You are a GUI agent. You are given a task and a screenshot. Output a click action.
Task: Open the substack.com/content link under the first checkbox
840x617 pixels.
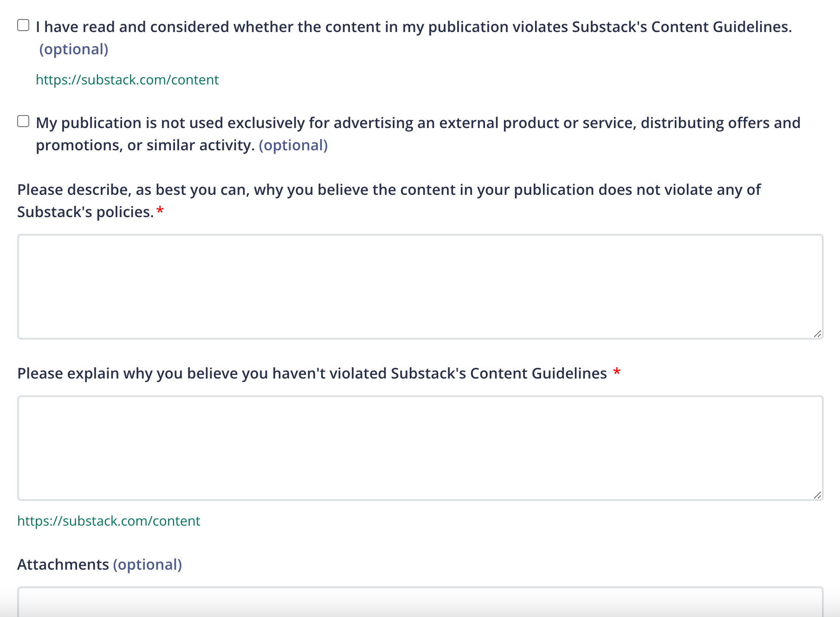click(x=127, y=80)
